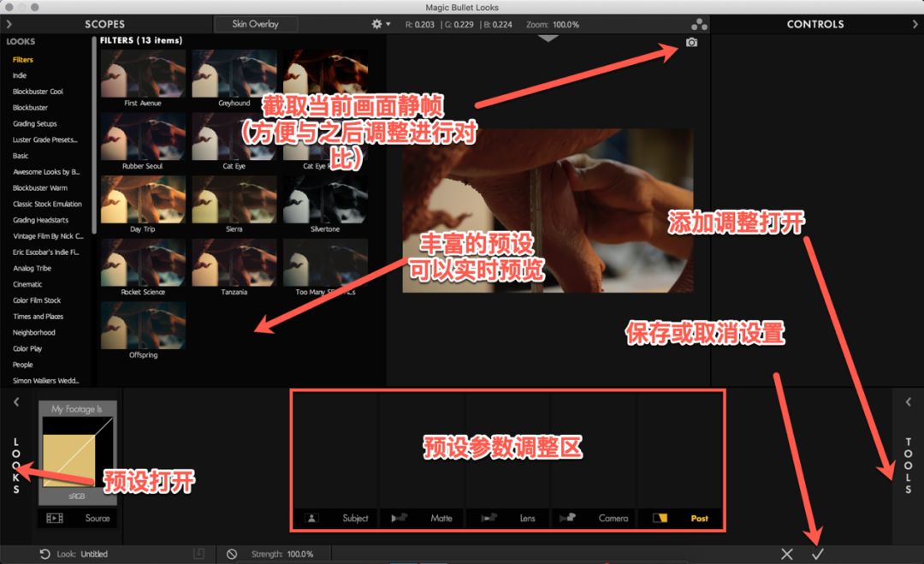Click the Subject person icon
The image size is (924, 564).
[x=311, y=518]
